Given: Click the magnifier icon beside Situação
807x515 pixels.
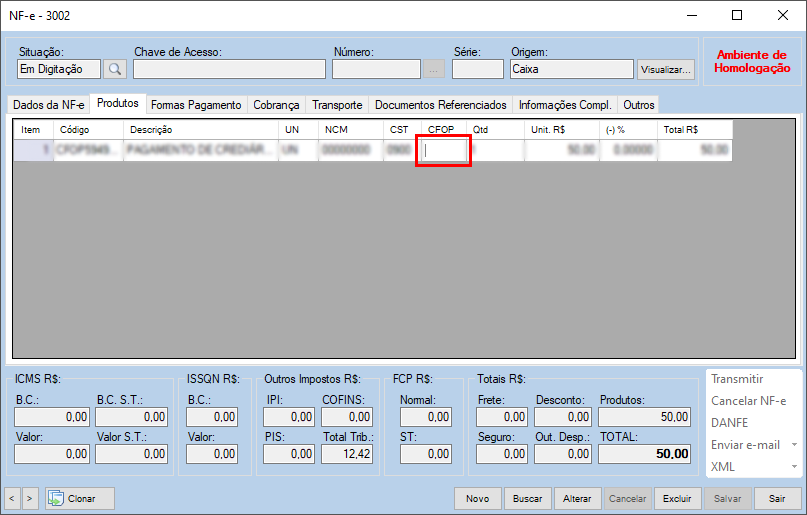Looking at the screenshot, I should pos(115,69).
